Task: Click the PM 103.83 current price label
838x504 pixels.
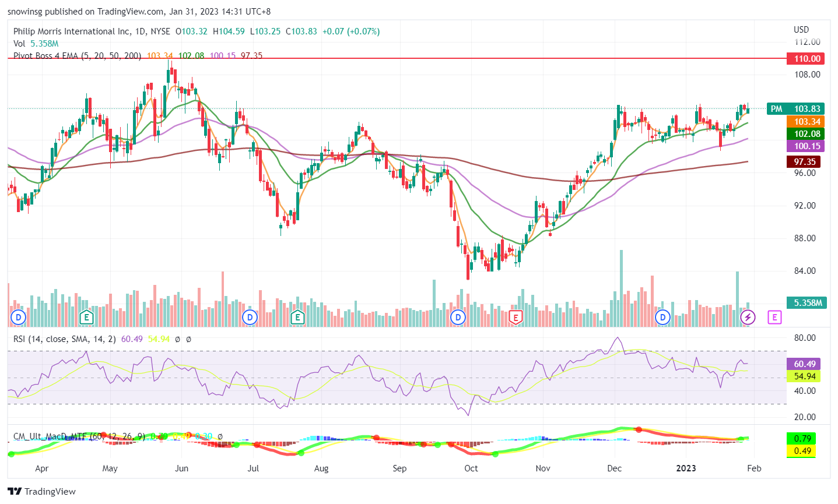Action: point(795,109)
